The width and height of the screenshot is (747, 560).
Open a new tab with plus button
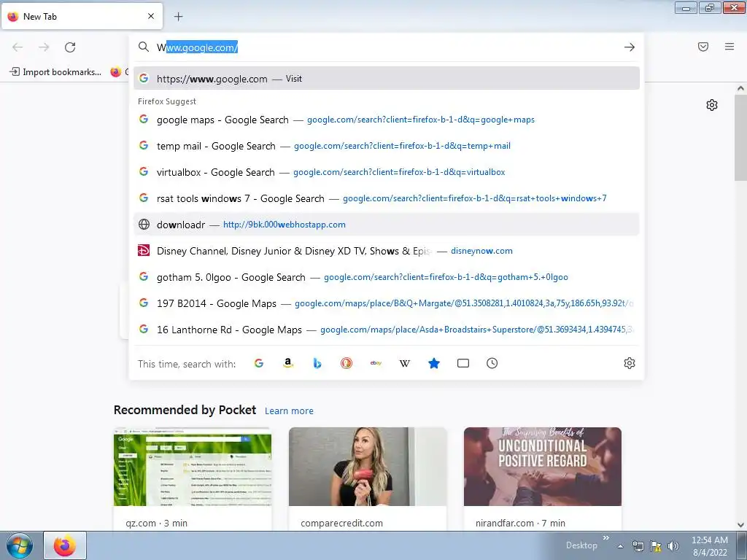pyautogui.click(x=178, y=17)
